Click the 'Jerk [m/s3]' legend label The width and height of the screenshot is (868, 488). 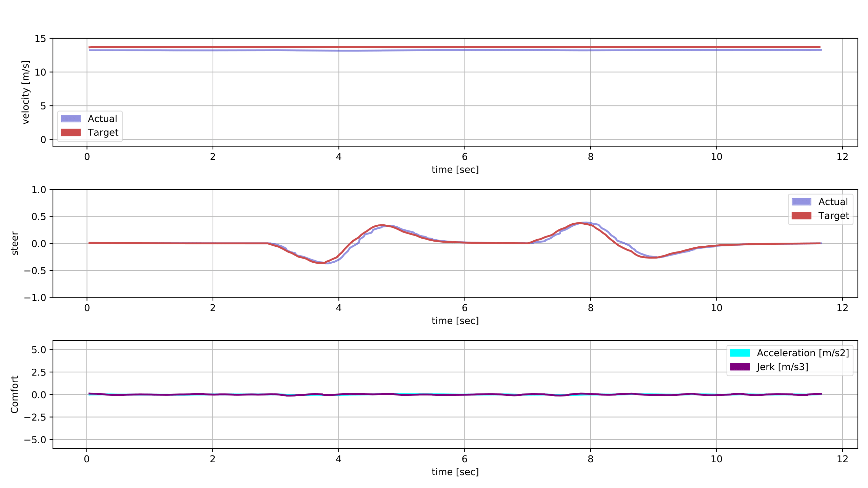click(782, 367)
